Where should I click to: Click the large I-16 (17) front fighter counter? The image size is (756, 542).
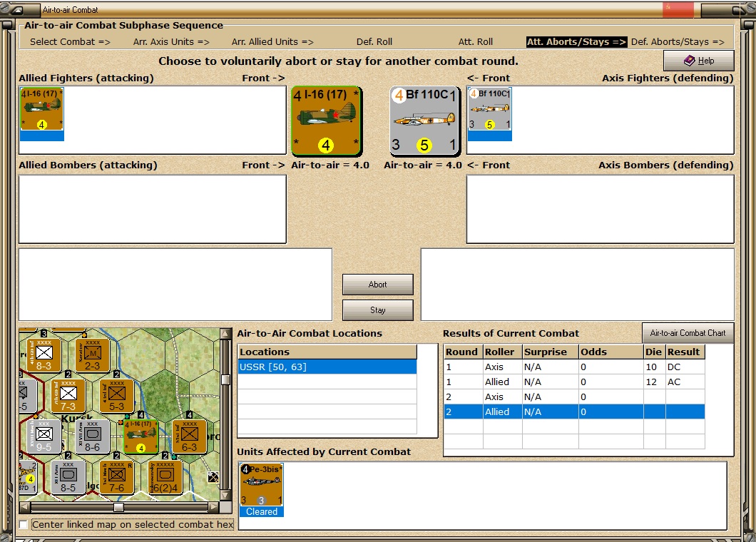327,121
